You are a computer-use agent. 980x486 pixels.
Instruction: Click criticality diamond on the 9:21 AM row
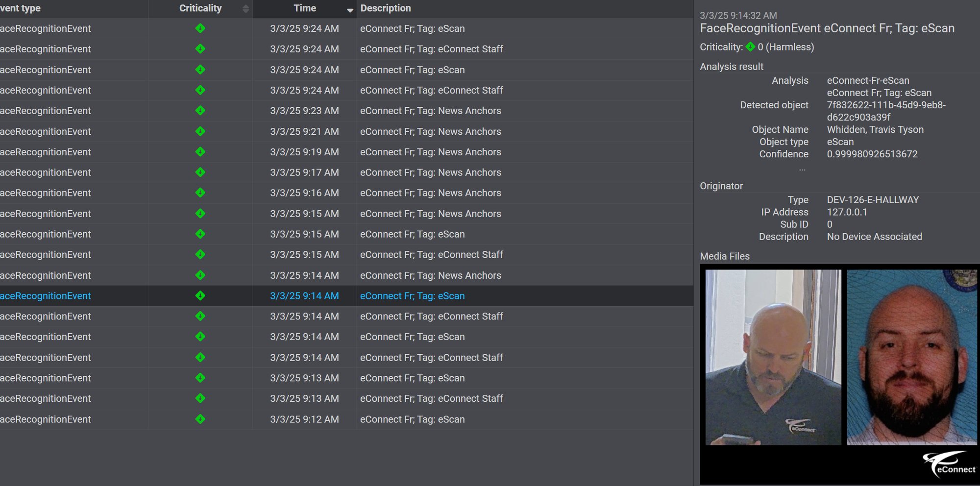point(200,131)
